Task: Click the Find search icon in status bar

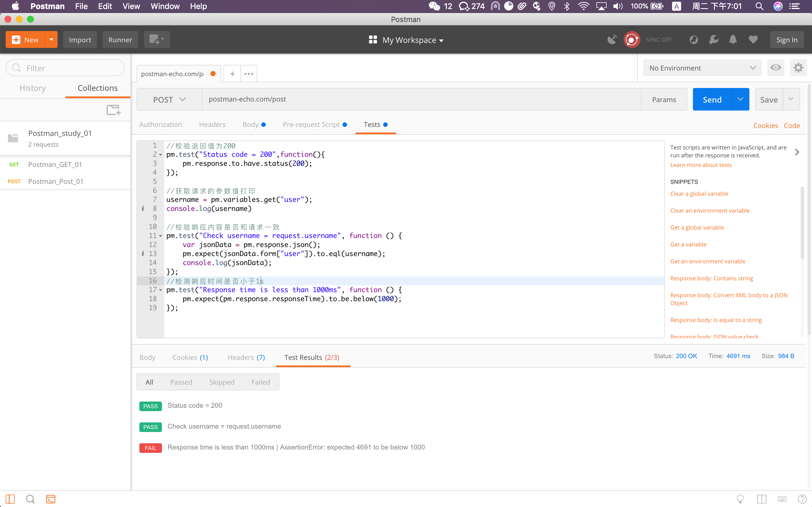Action: 30,499
